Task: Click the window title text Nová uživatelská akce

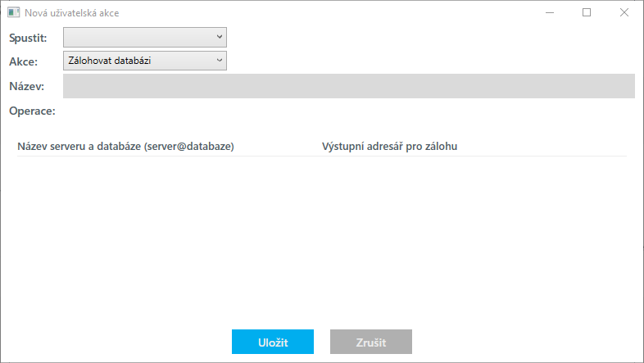Action: [x=71, y=13]
